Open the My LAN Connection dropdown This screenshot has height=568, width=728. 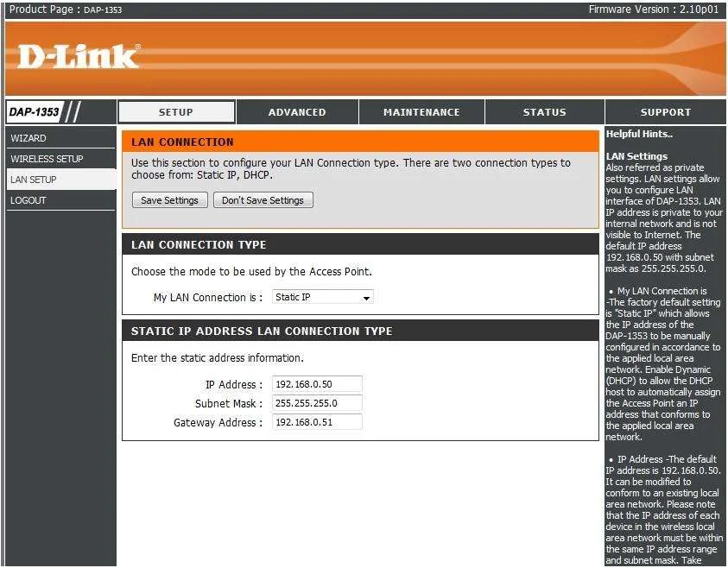pyautogui.click(x=323, y=297)
